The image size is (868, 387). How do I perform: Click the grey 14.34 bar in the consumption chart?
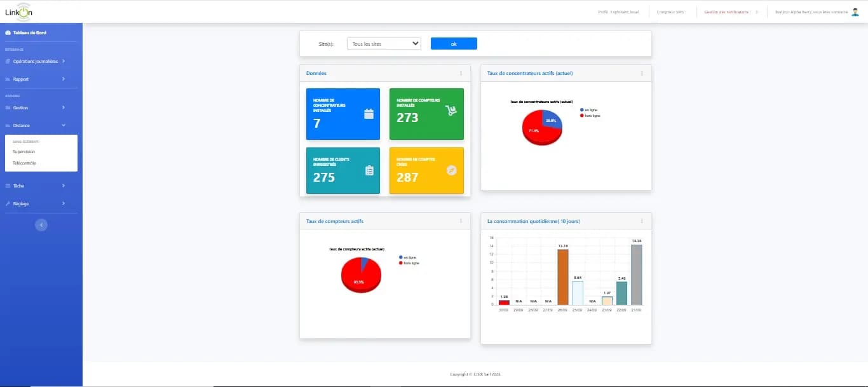click(x=637, y=275)
